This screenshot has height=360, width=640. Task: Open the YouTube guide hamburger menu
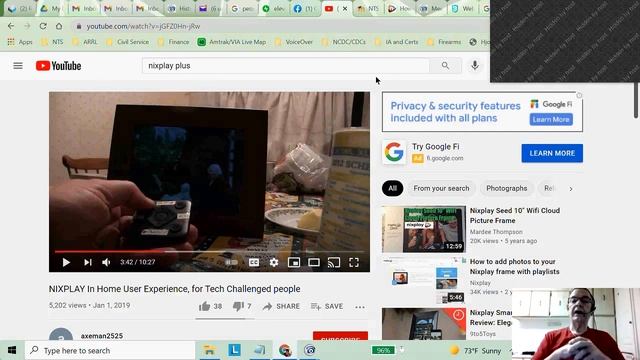tap(18, 66)
